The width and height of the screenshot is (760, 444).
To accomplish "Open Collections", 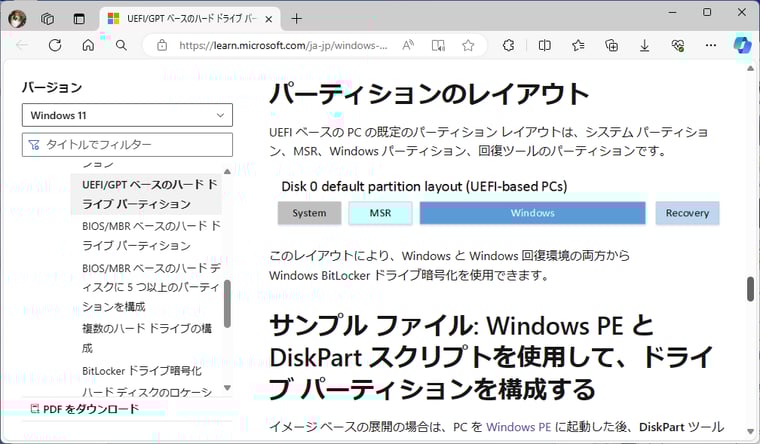I will (x=612, y=46).
